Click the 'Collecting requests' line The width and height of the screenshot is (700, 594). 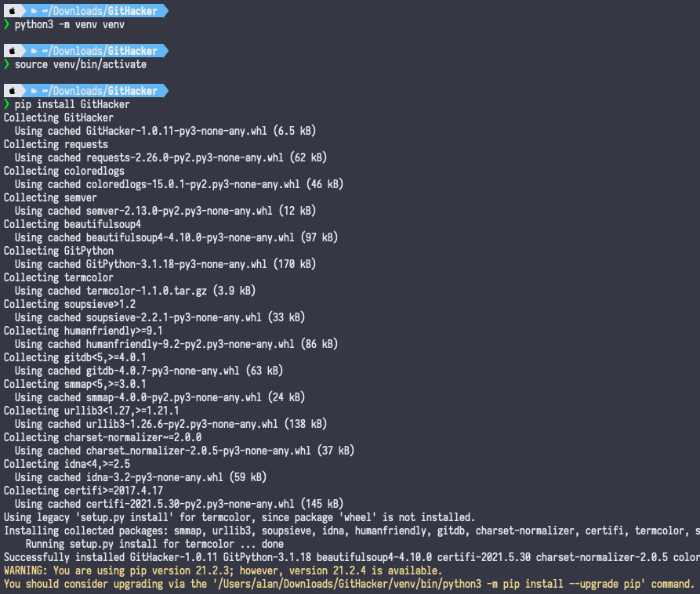tap(56, 145)
